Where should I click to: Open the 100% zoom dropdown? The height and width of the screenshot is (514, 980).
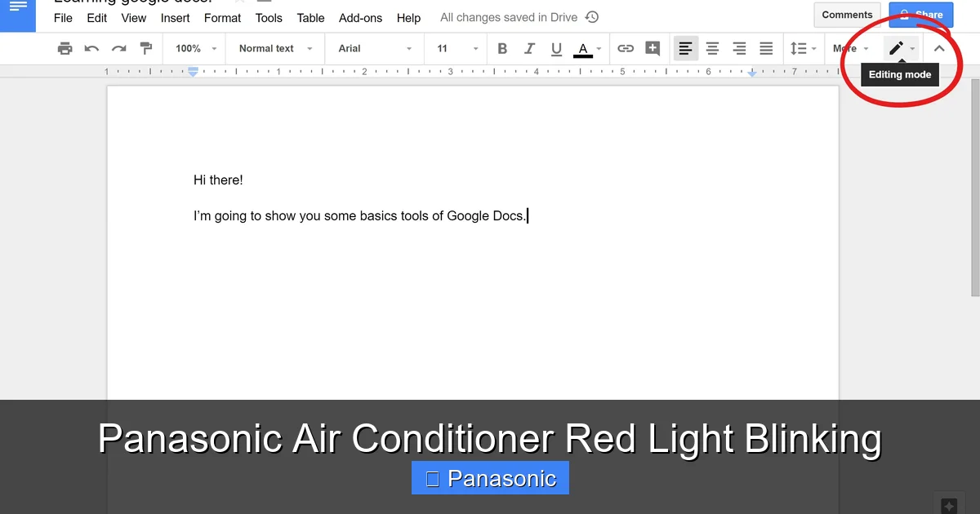click(196, 49)
